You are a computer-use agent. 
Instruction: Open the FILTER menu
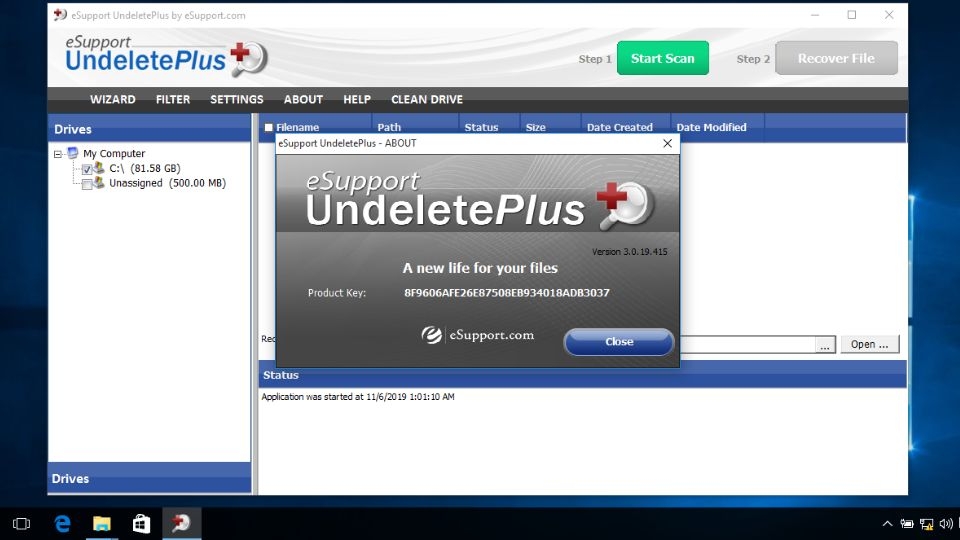point(173,99)
